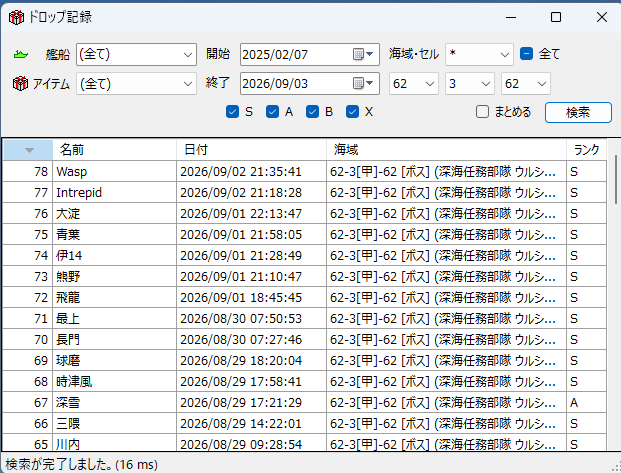This screenshot has height=473, width=621.
Task: Expand the 艦船 dropdown
Action: coord(136,54)
